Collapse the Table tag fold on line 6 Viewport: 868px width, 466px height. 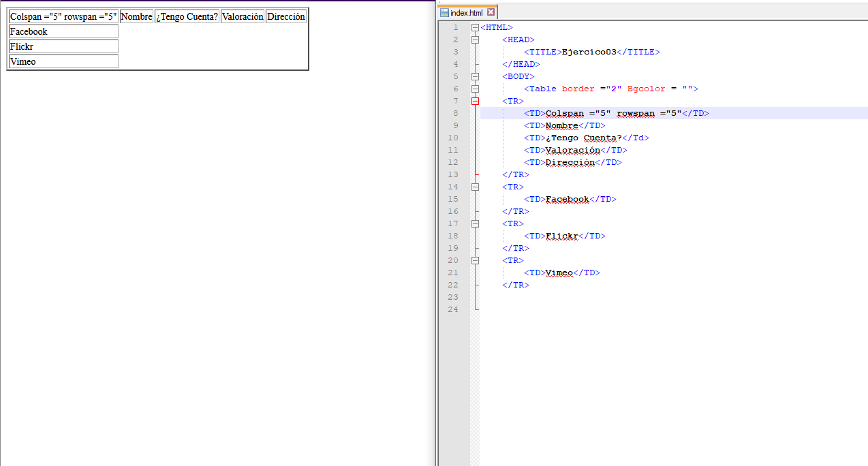click(x=475, y=89)
